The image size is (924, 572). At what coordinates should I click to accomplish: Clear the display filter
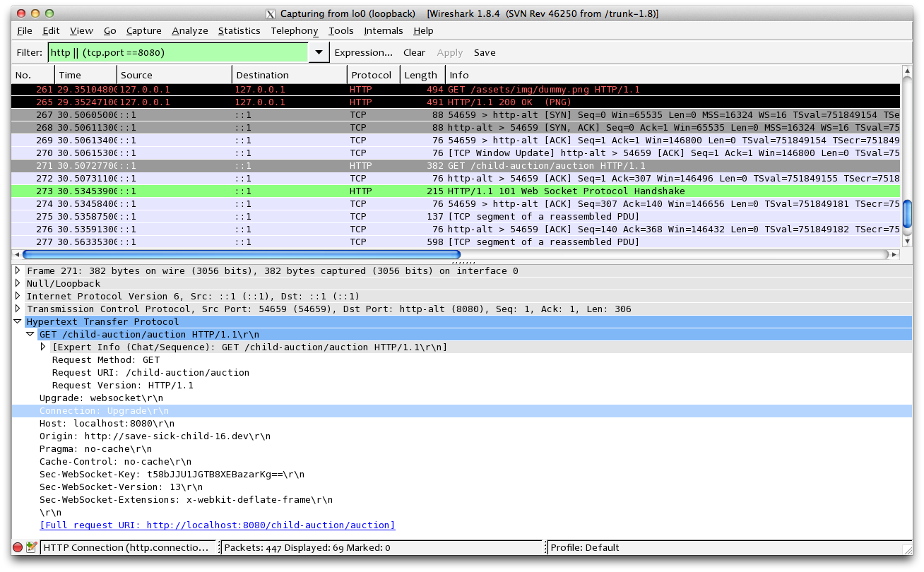[414, 53]
